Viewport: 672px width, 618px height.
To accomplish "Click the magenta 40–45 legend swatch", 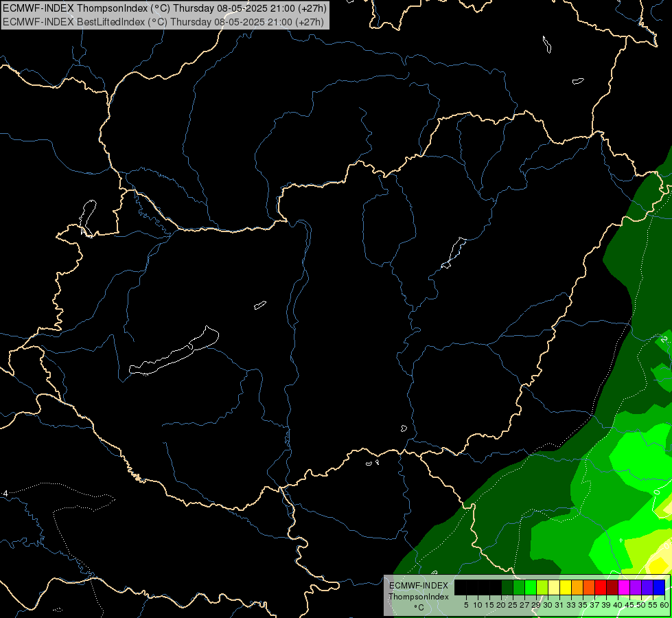I will 623,587.
